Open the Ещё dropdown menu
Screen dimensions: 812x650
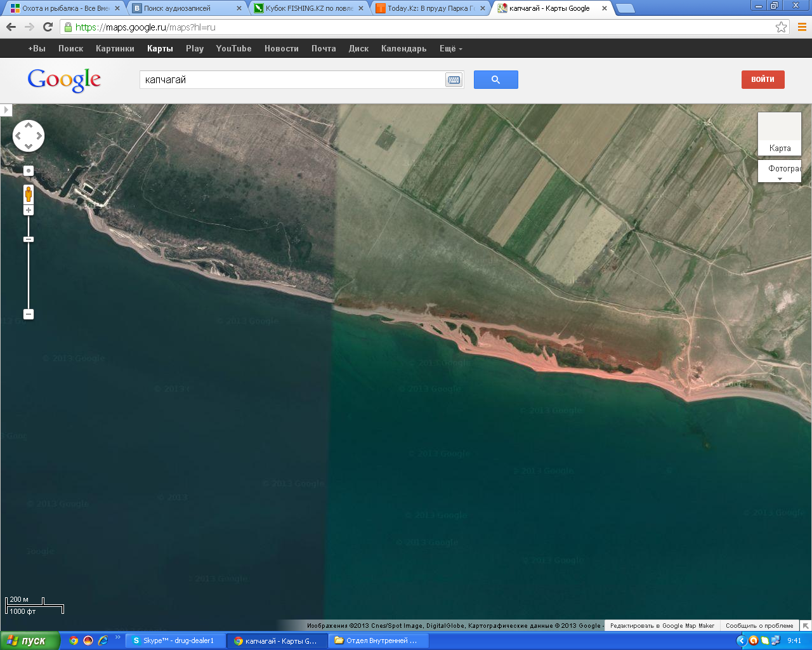450,49
